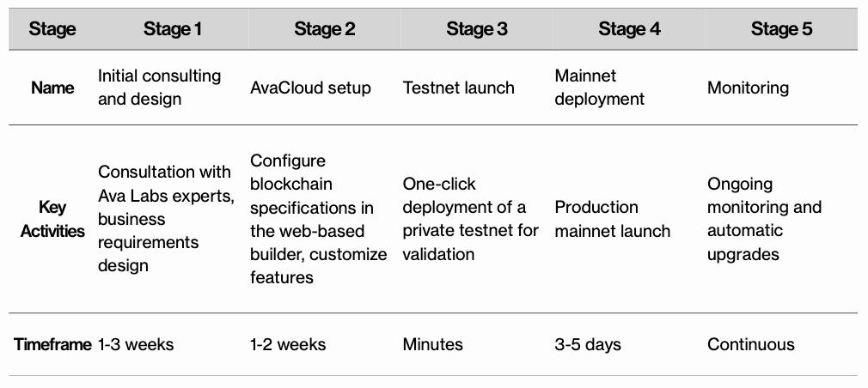Select the Timeframe row label
Viewport: 868px width, 388px height.
click(52, 344)
